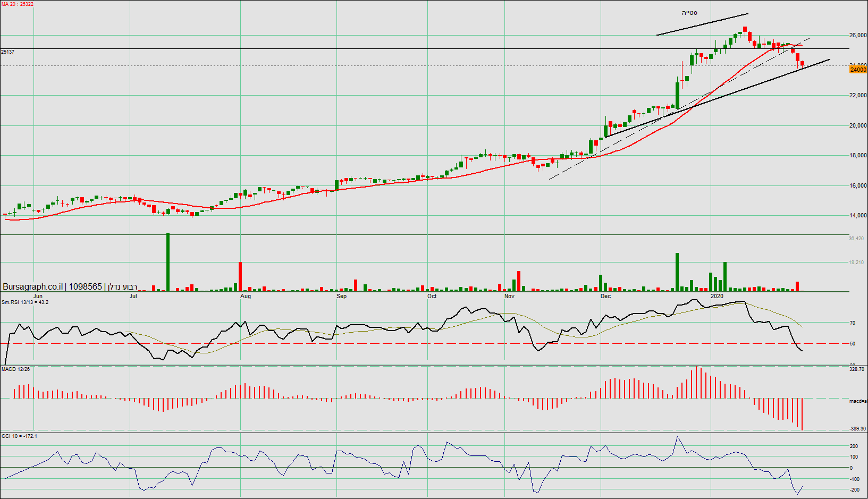Select the RSI 70 level label
This screenshot has height=499, width=868.
[x=853, y=323]
